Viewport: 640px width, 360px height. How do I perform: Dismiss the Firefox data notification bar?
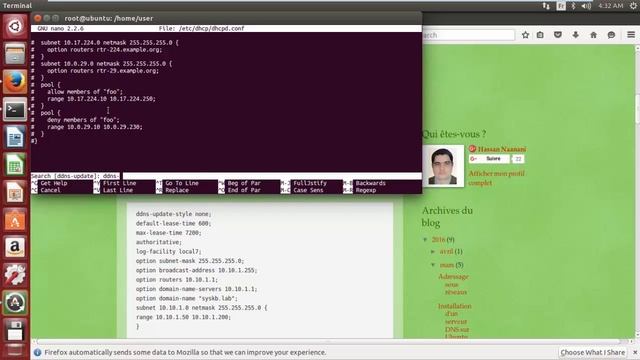pos(635,352)
